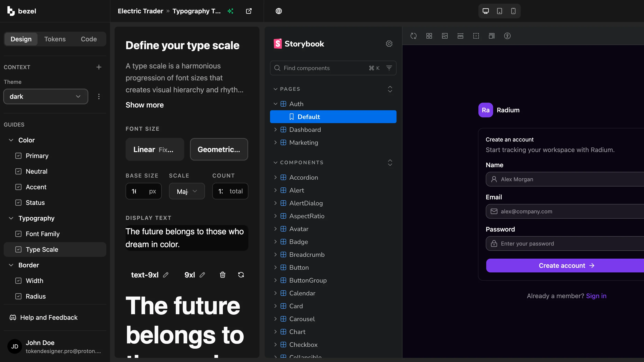Viewport: 644px width, 362px height.
Task: Open Storybook settings gear
Action: [389, 44]
